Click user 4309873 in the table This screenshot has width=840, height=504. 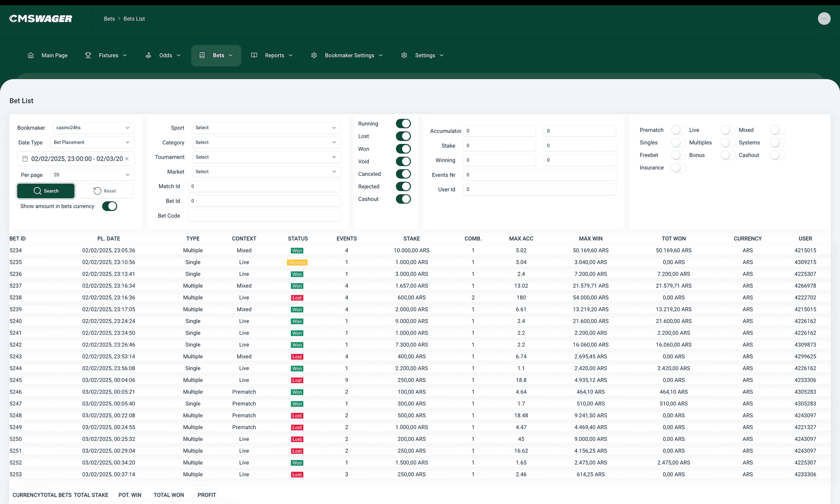click(805, 345)
